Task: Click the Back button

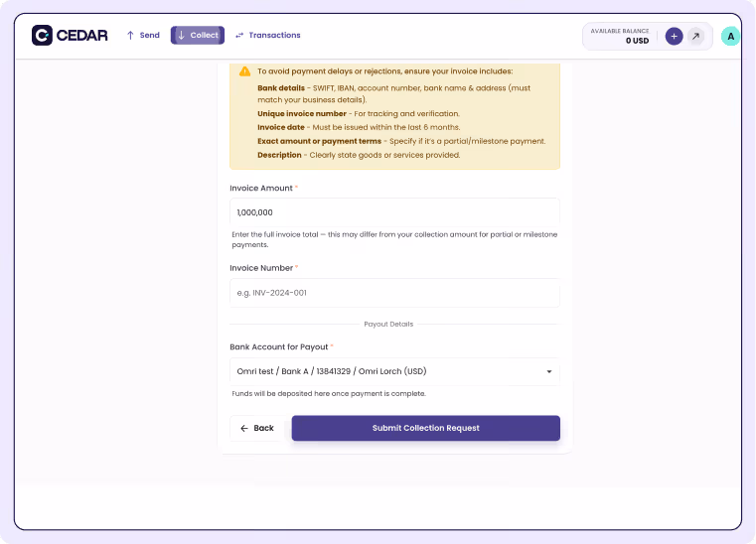Action: click(x=257, y=428)
